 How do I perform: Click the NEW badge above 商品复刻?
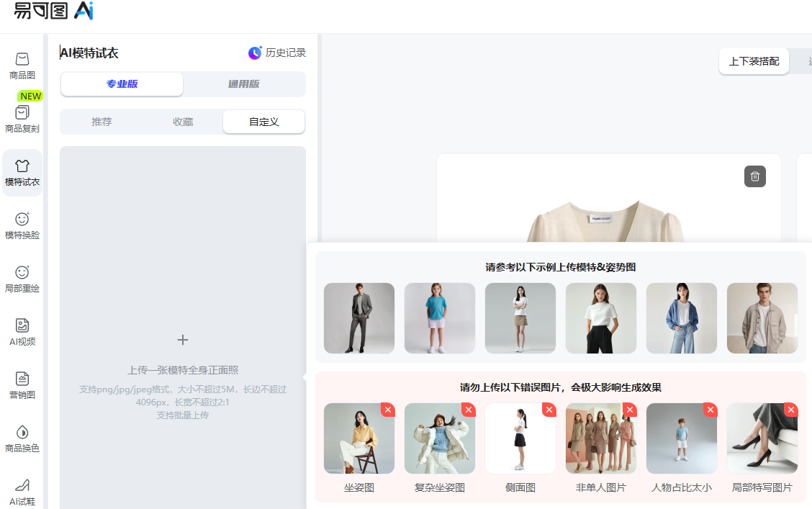pyautogui.click(x=30, y=96)
